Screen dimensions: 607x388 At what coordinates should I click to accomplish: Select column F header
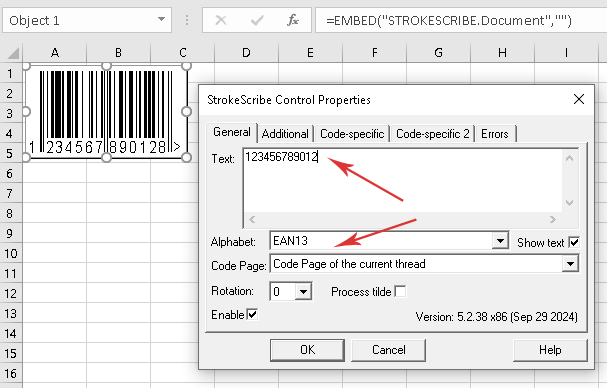tap(374, 53)
